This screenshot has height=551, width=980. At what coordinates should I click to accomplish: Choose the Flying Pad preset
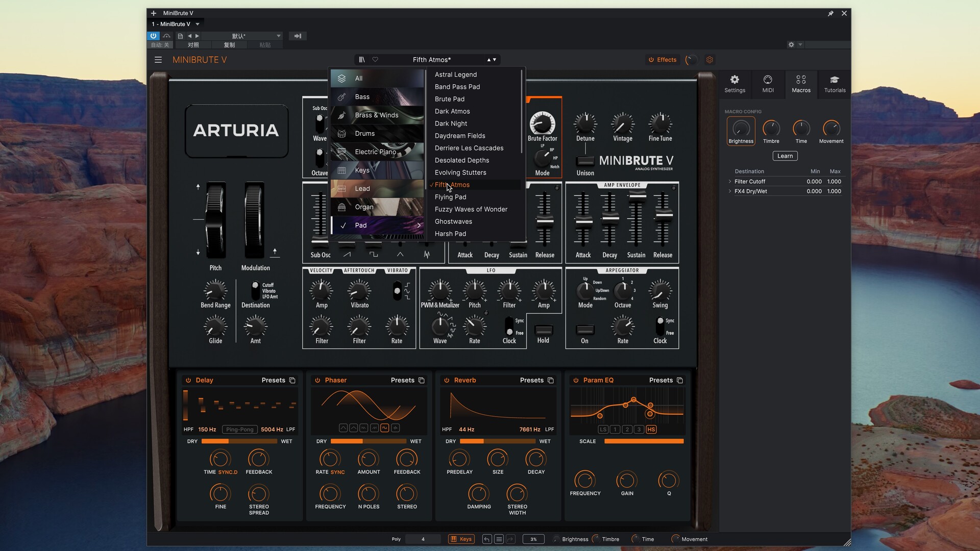click(x=450, y=197)
